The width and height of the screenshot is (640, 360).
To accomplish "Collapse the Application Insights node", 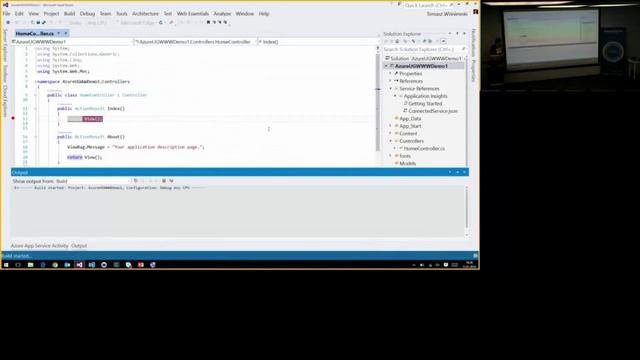I will click(x=395, y=96).
